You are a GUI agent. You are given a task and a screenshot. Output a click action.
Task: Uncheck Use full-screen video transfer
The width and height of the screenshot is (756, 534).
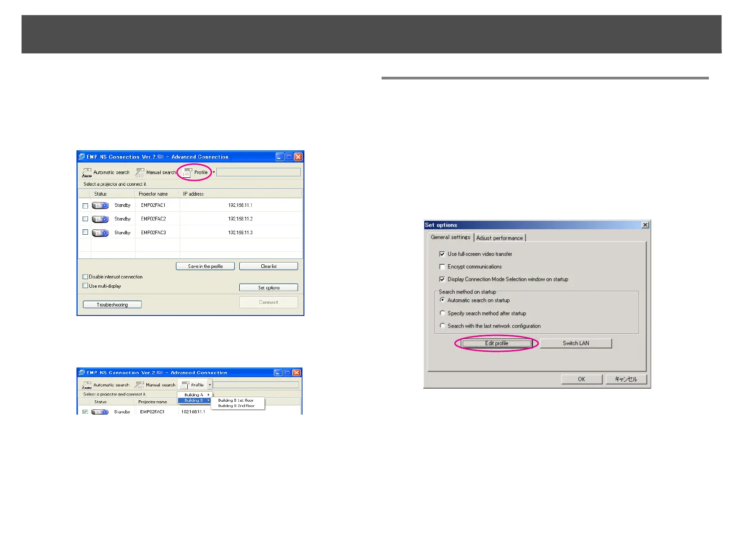(x=442, y=254)
